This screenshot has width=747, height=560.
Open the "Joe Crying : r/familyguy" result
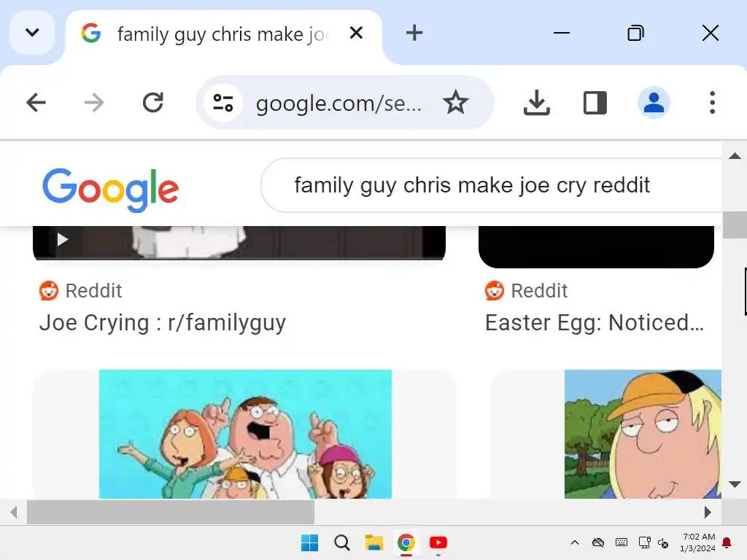pyautogui.click(x=163, y=322)
